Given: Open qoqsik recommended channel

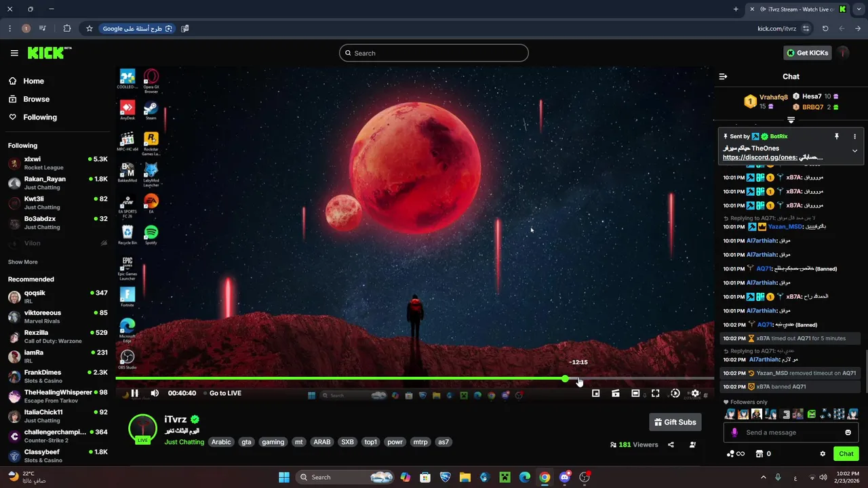Looking at the screenshot, I should tap(58, 297).
